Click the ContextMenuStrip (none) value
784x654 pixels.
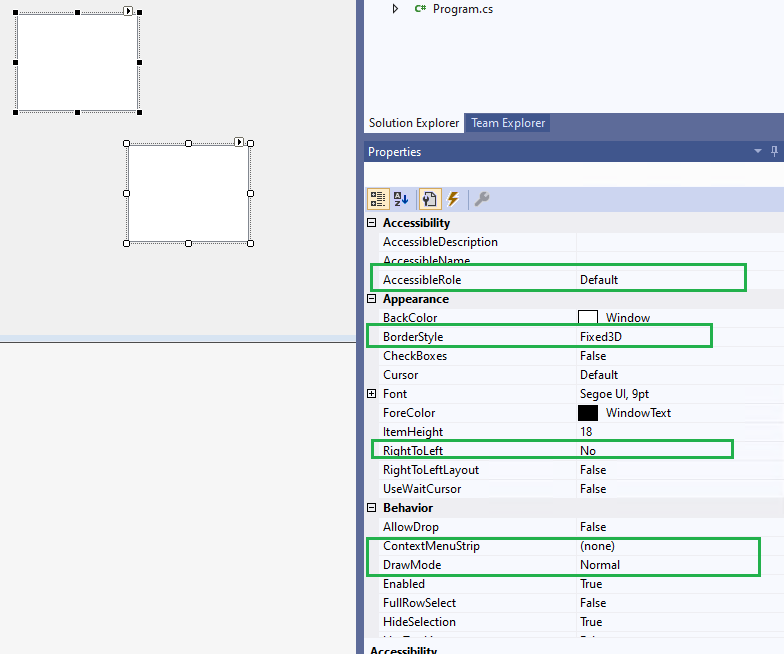pos(597,546)
